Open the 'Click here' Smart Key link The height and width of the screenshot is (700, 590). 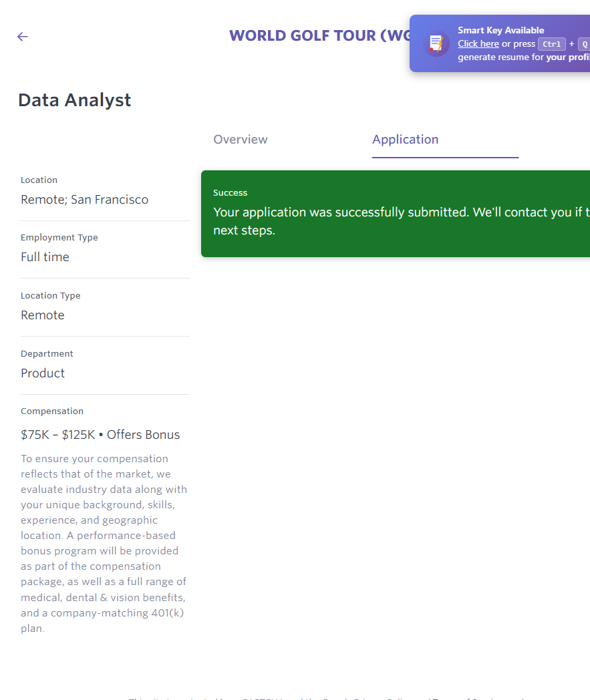coord(478,43)
